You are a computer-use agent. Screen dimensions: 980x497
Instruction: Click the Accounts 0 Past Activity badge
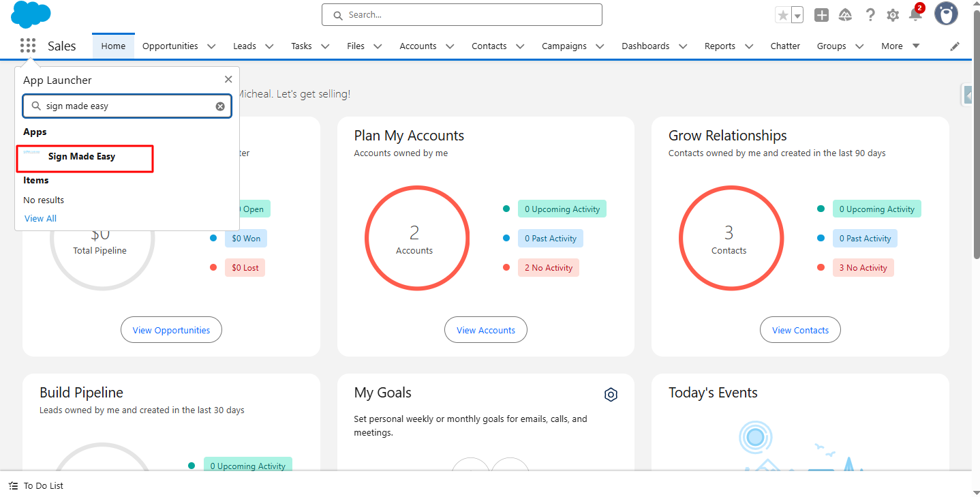551,239
